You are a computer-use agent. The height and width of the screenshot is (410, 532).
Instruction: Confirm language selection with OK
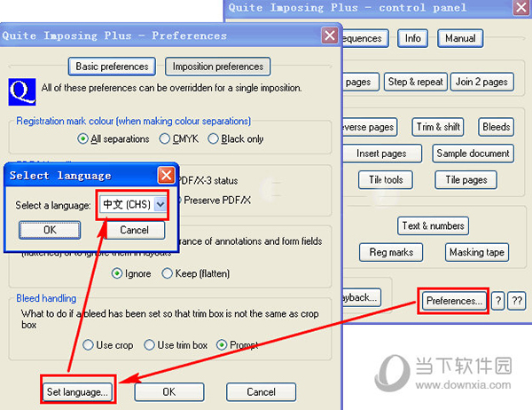pyautogui.click(x=50, y=230)
